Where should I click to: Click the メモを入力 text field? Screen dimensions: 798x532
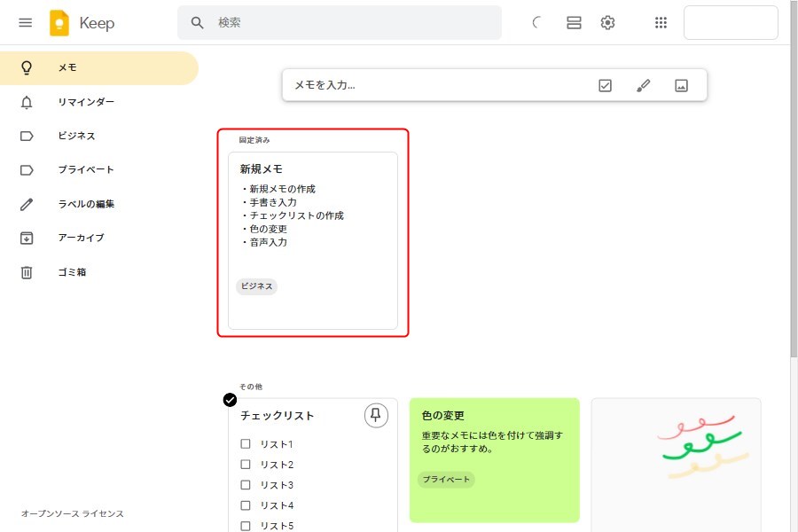tap(434, 85)
